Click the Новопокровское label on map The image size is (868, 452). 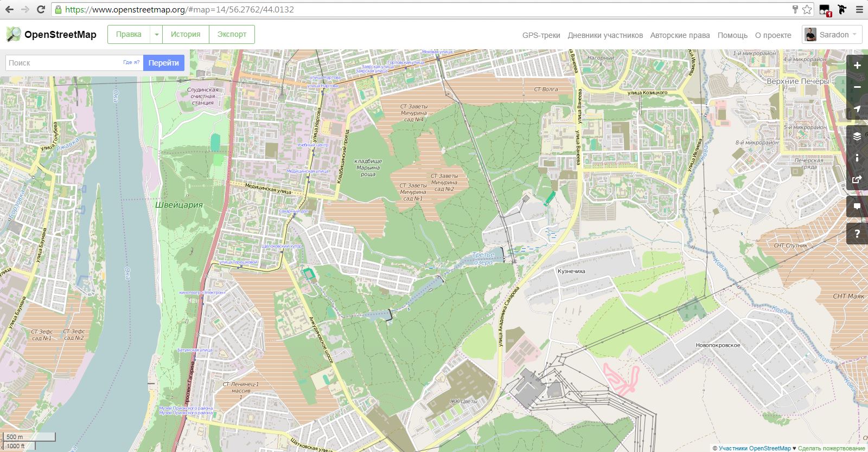(x=718, y=345)
